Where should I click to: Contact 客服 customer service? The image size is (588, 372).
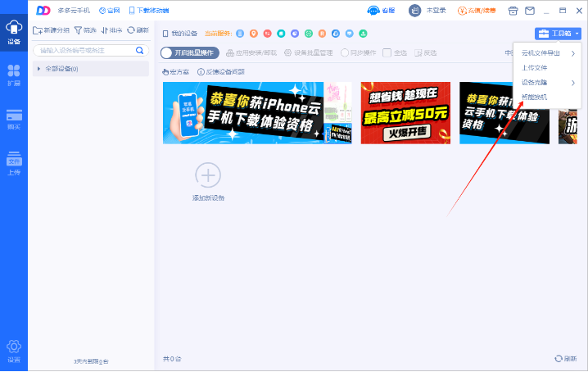[x=382, y=11]
